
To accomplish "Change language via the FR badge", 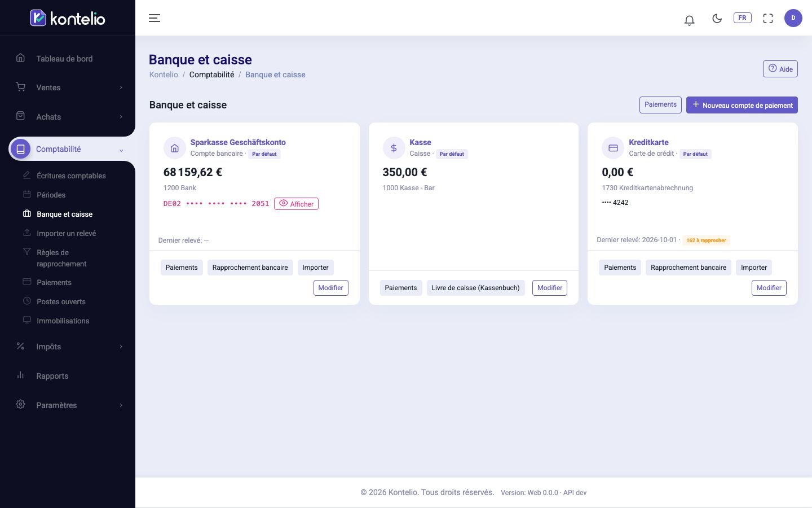I will point(743,18).
